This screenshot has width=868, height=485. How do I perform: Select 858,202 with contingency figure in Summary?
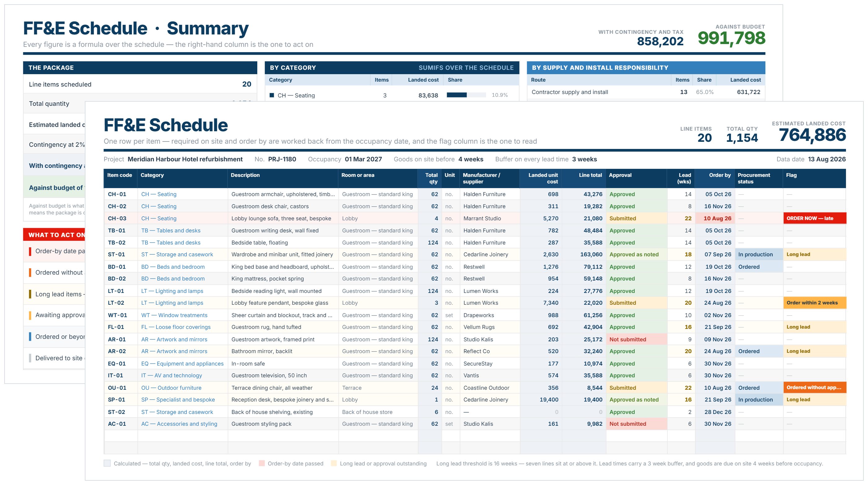click(x=660, y=41)
